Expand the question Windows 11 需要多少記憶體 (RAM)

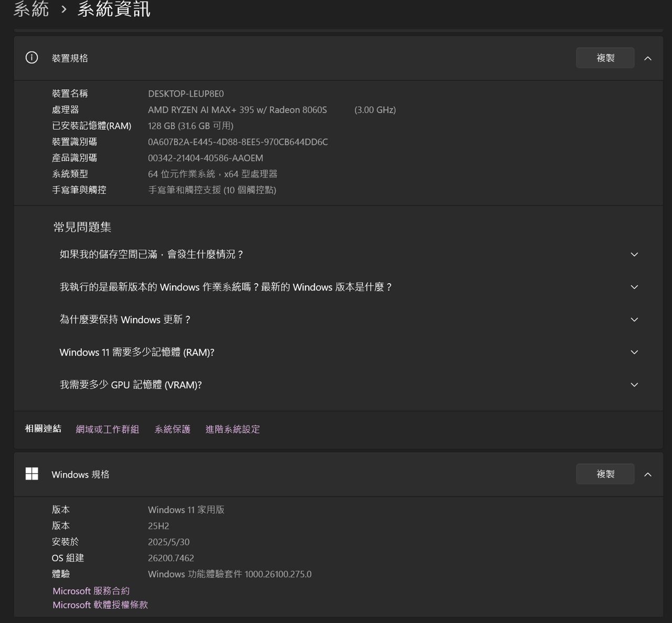[x=634, y=352]
